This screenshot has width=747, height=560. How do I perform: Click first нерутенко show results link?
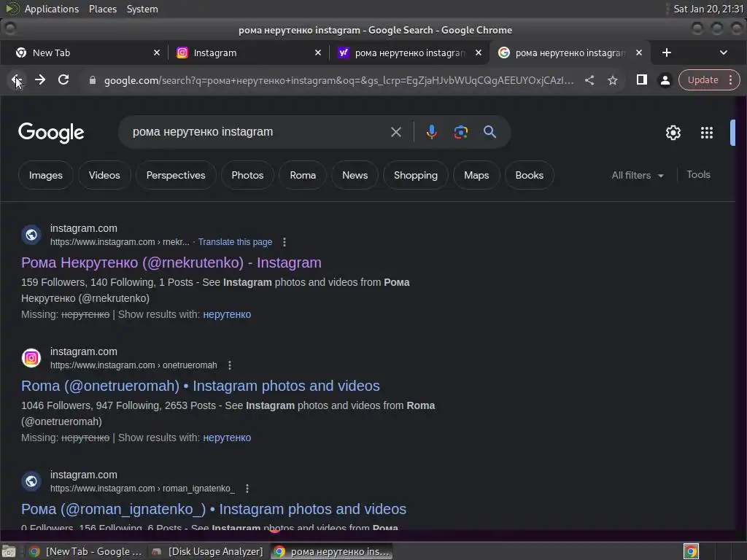(x=227, y=314)
